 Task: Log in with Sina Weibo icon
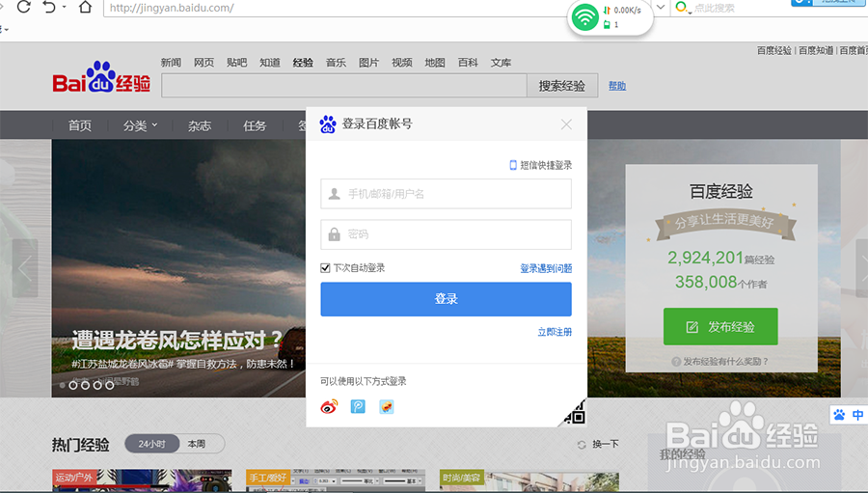(x=329, y=407)
